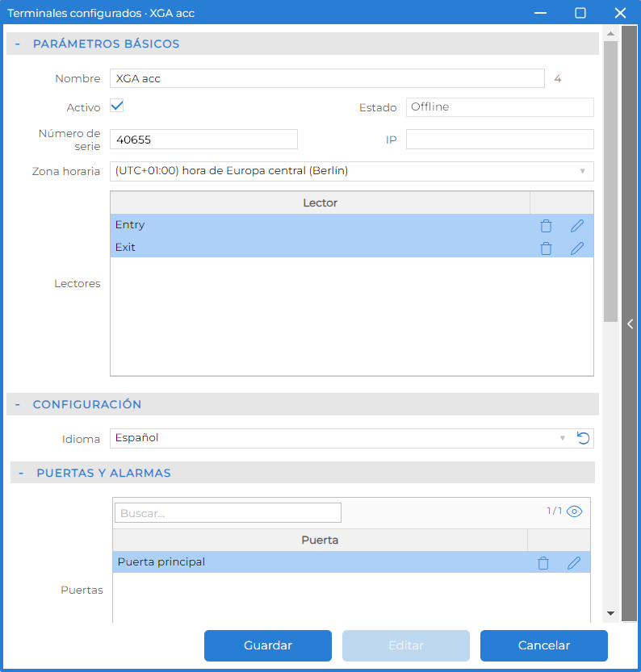Toggle the eye visibility icon in Puertas
This screenshot has width=641, height=672.
click(x=574, y=511)
